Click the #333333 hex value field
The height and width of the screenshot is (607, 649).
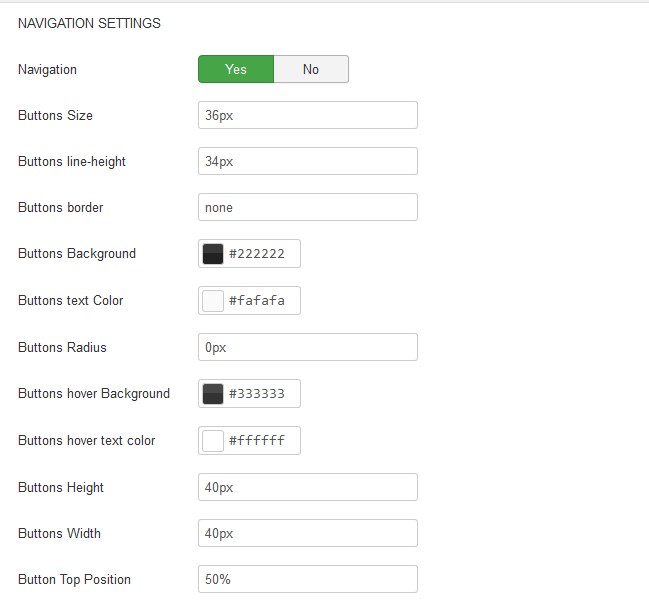262,393
